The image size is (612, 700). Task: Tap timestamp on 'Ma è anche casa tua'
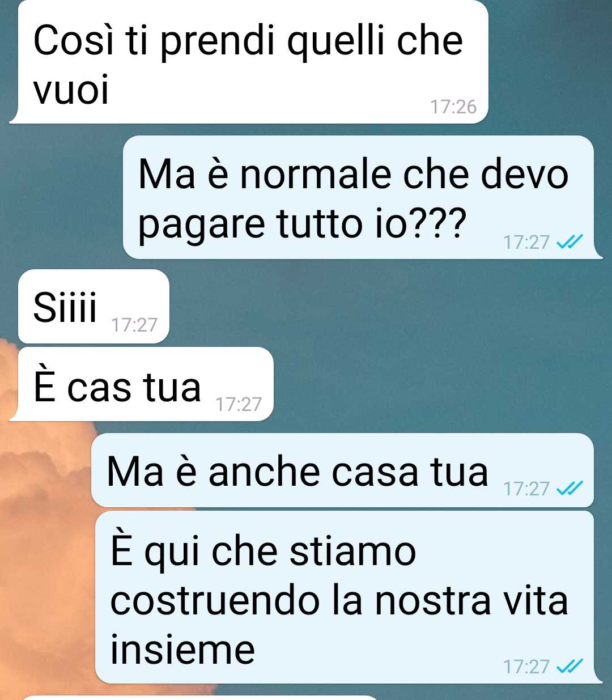click(526, 489)
